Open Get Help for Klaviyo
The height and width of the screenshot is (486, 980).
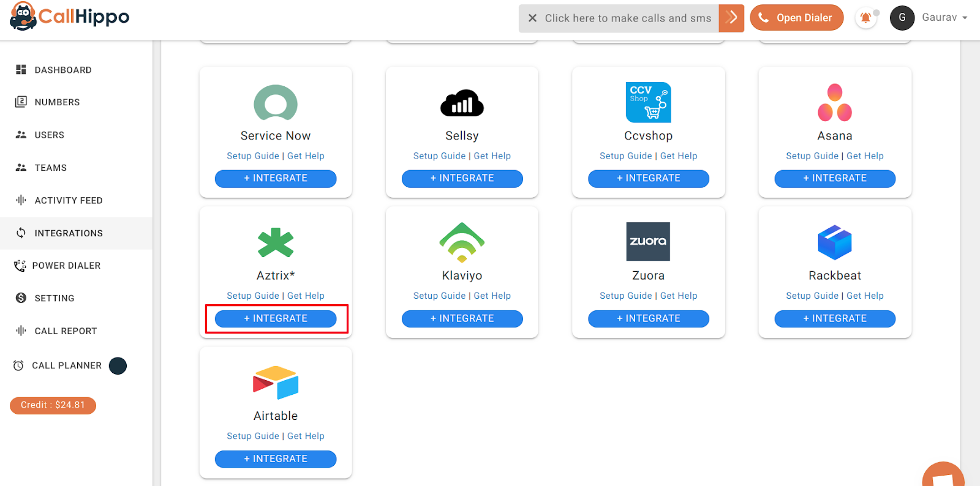point(492,296)
